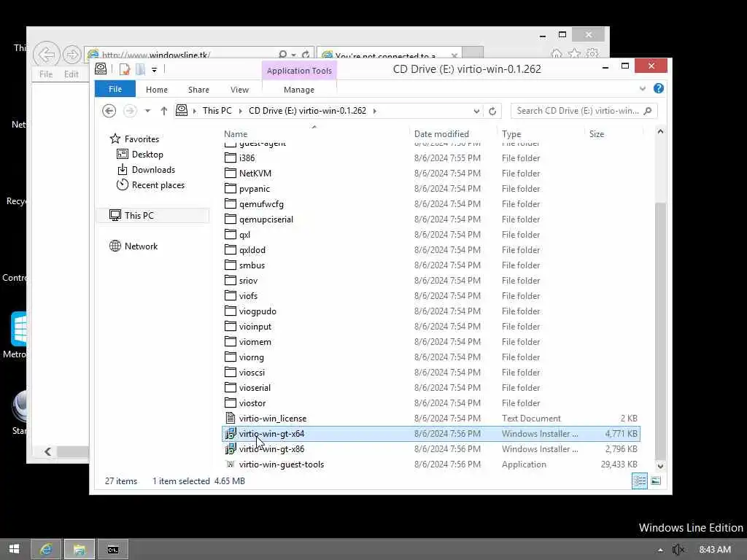Select the vioserial folder icon
This screenshot has width=747, height=560.
(230, 387)
